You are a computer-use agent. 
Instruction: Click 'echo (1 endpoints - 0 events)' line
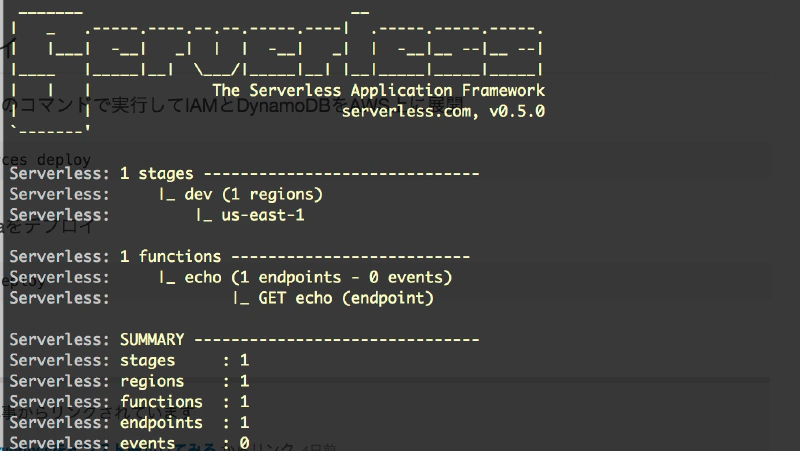pyautogui.click(x=306, y=277)
